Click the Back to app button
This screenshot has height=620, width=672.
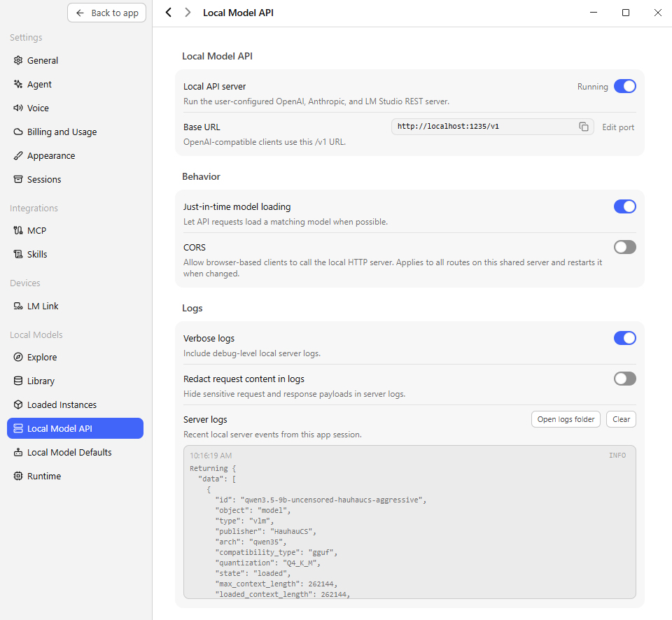106,13
